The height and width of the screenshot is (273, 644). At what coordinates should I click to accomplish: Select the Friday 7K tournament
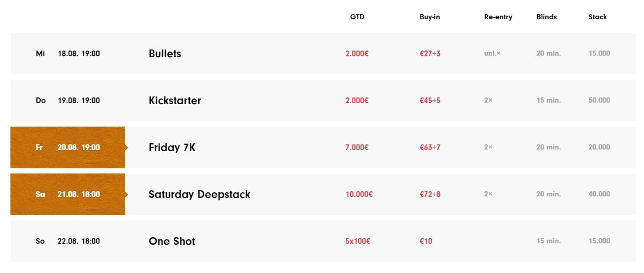click(x=172, y=147)
